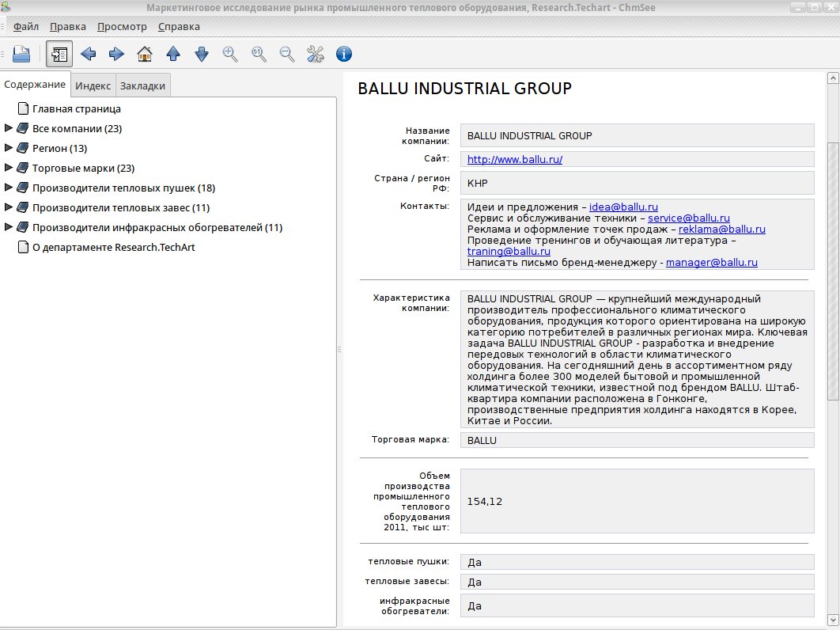Click the service@ballu.ru email link
Screen dimensions: 840x630
689,218
